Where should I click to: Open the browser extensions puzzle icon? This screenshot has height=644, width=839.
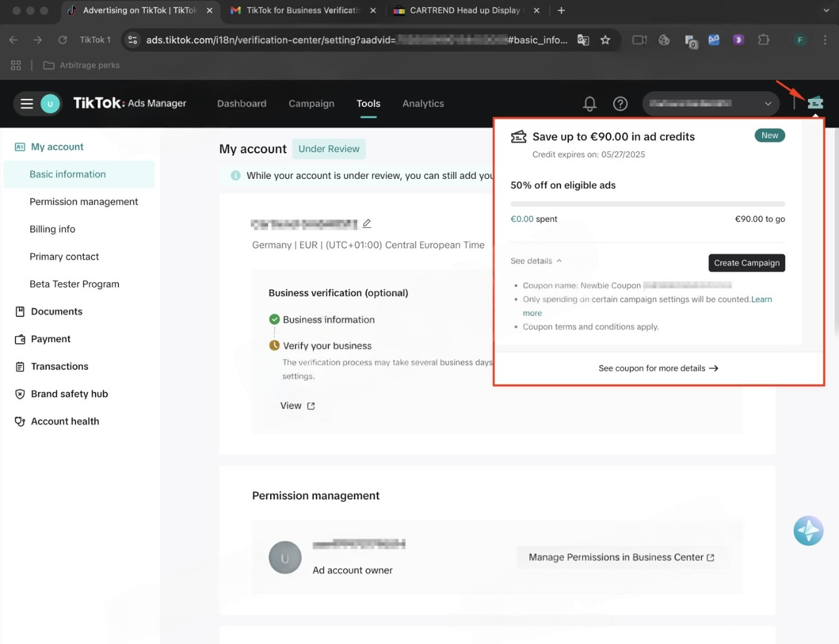pyautogui.click(x=764, y=40)
